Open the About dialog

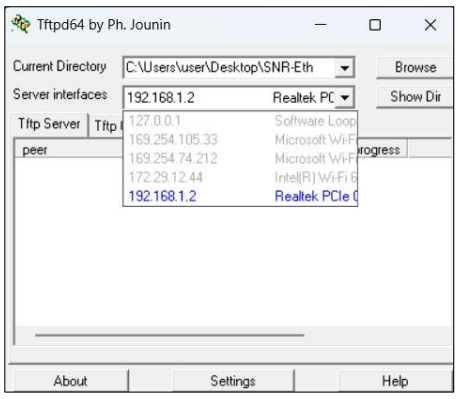click(71, 381)
